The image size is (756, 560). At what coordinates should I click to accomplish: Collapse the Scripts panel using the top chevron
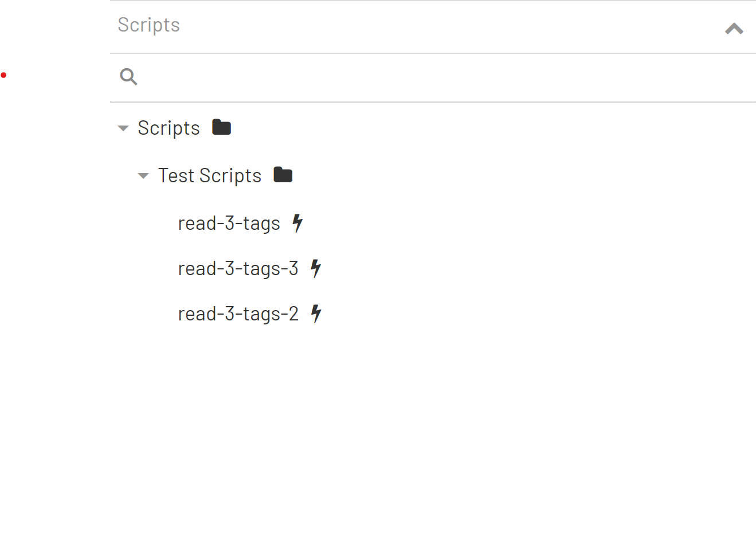734,28
